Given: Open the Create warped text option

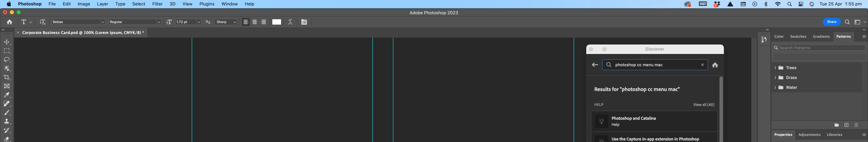Looking at the screenshot, I should pos(290,22).
